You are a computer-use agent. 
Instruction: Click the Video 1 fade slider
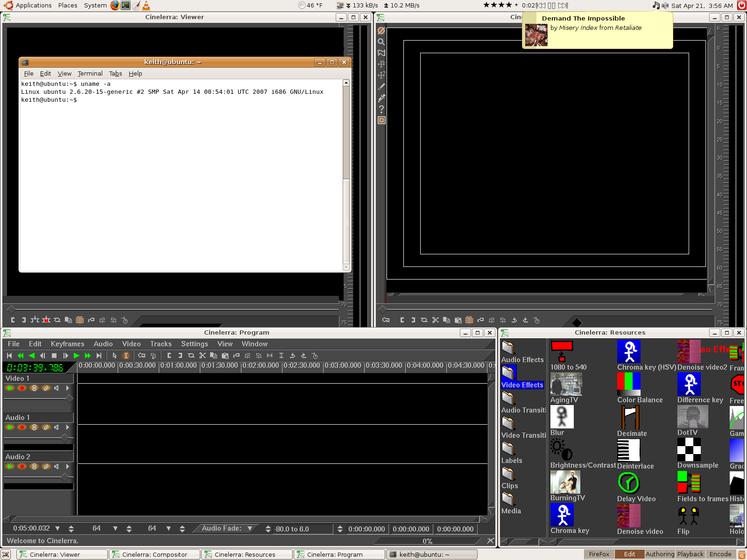click(x=39, y=399)
